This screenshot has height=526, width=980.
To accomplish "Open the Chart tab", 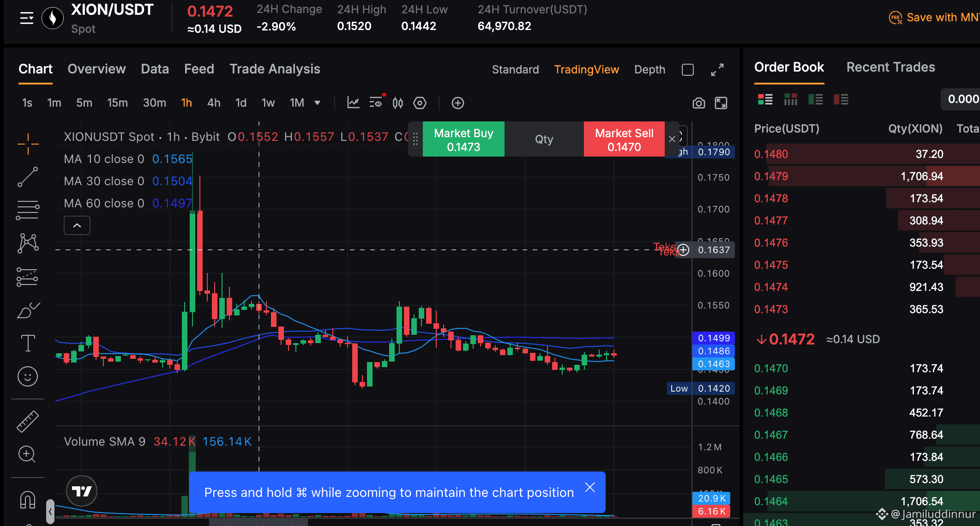I will click(36, 69).
